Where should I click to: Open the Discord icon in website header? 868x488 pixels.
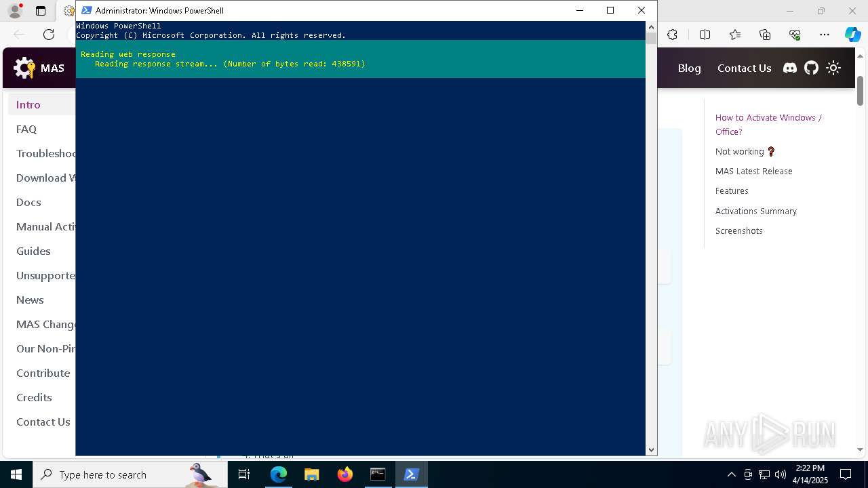click(790, 68)
